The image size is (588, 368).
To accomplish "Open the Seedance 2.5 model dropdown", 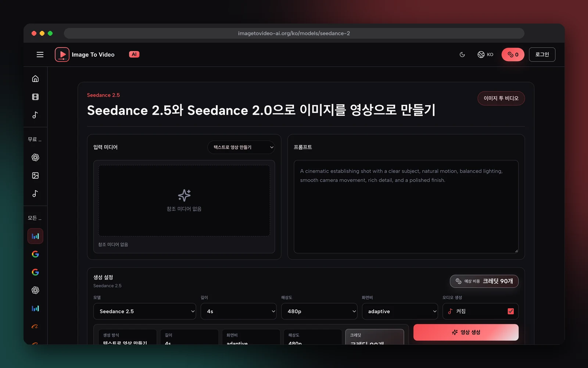I will click(145, 311).
